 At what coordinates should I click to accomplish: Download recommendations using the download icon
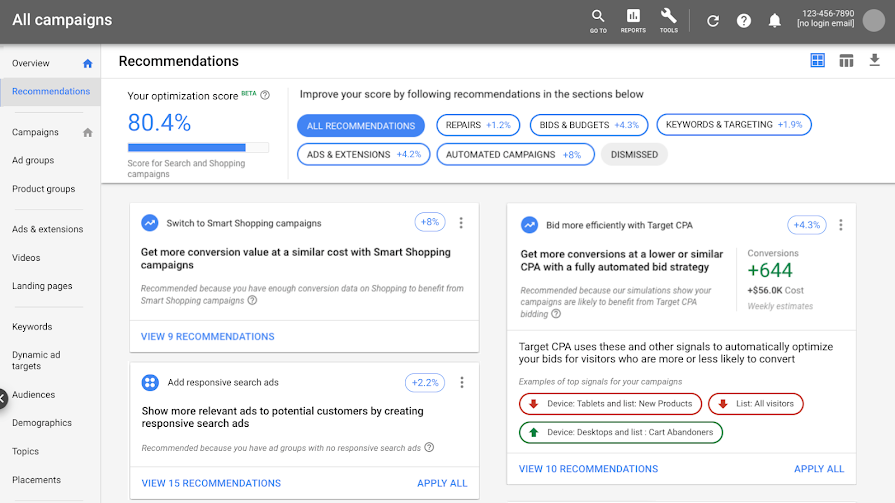click(874, 61)
